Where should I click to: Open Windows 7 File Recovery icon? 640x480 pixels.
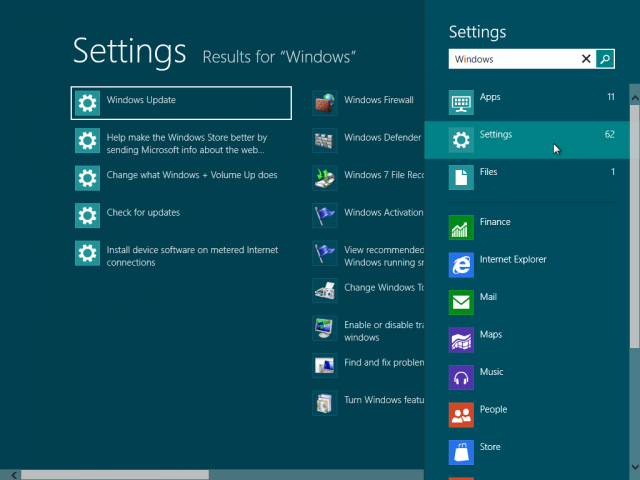[x=325, y=178]
